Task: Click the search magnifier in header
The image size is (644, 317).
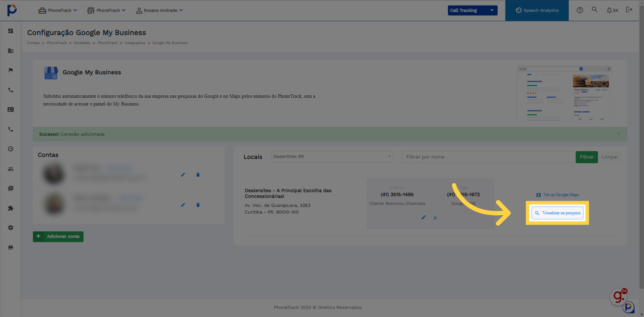Action: point(594,9)
